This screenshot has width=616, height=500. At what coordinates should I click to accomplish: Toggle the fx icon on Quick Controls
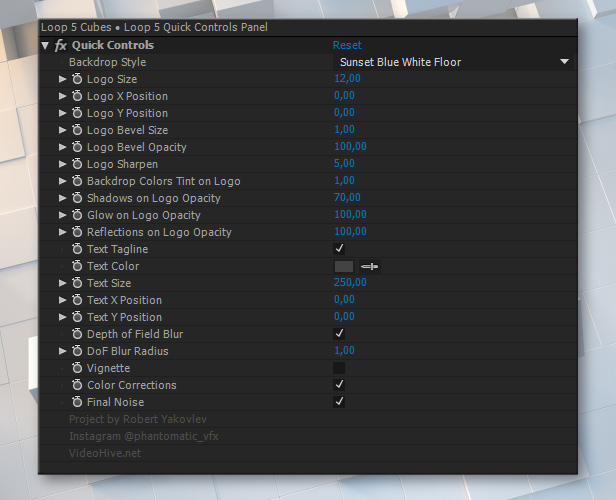(x=61, y=45)
